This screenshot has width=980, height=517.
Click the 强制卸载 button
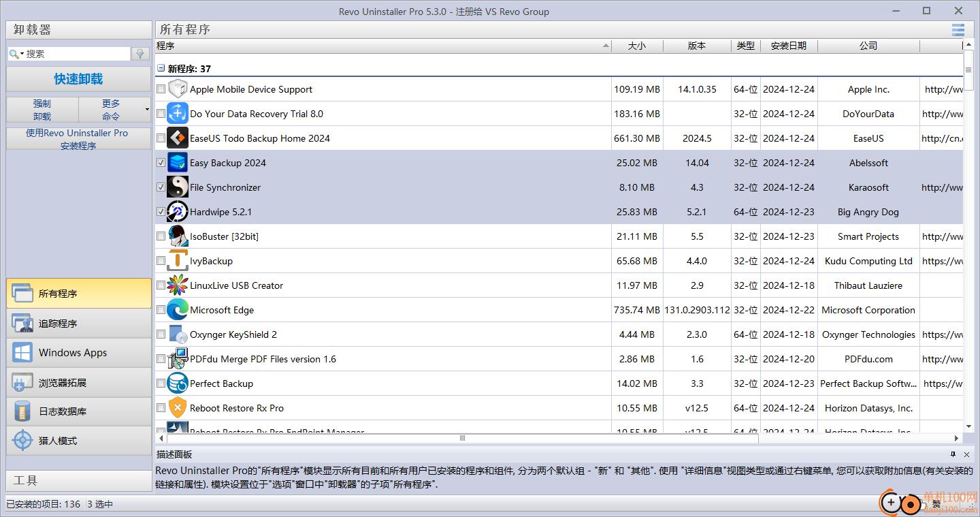[x=42, y=110]
